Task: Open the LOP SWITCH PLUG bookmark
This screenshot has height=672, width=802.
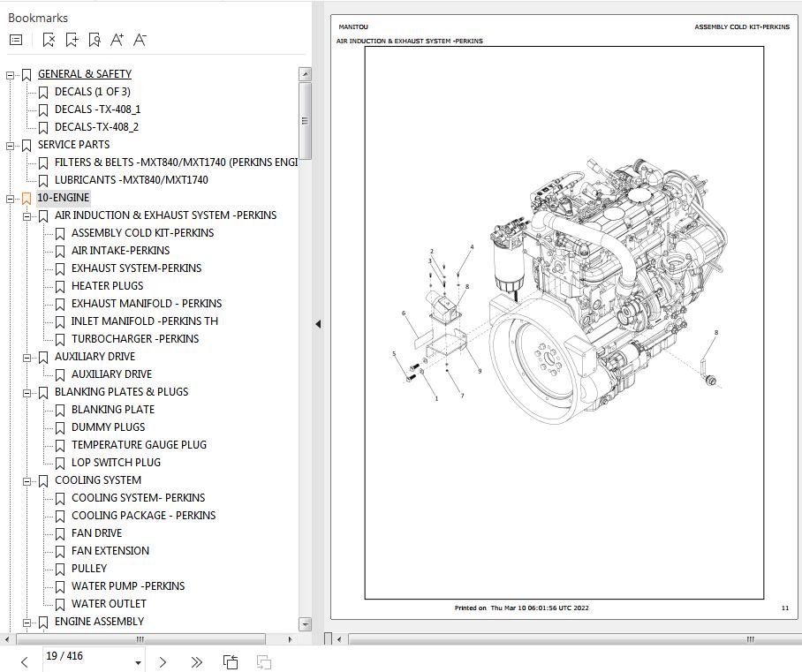Action: pos(116,463)
